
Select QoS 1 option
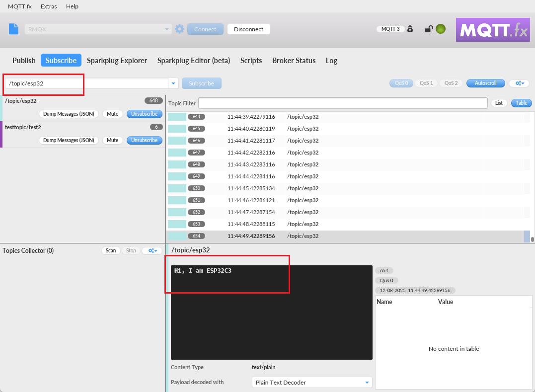[426, 83]
